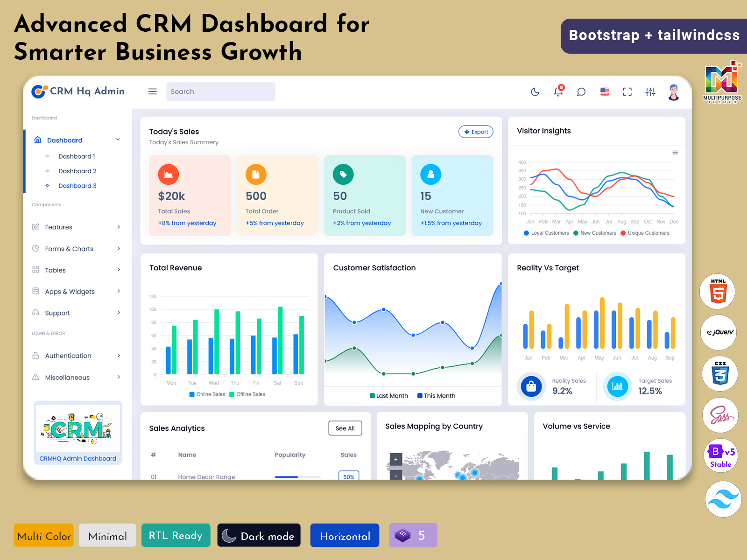
Task: Click the Home Decor Range popularity bar
Action: pyautogui.click(x=298, y=477)
